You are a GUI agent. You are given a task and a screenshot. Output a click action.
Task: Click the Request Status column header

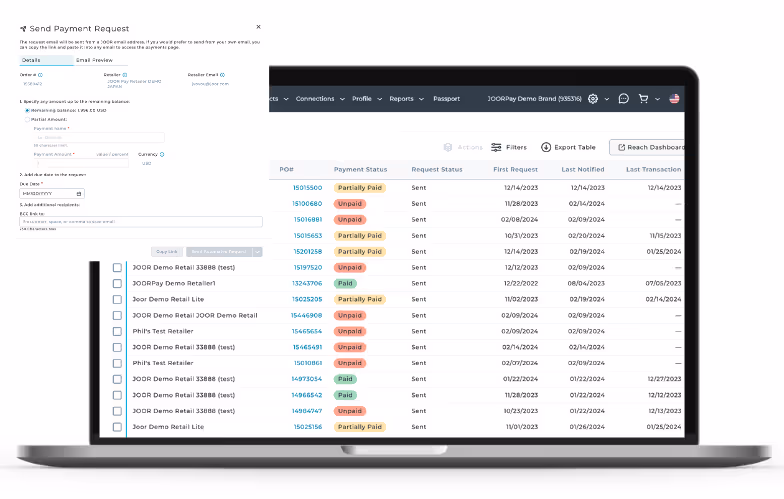[437, 170]
